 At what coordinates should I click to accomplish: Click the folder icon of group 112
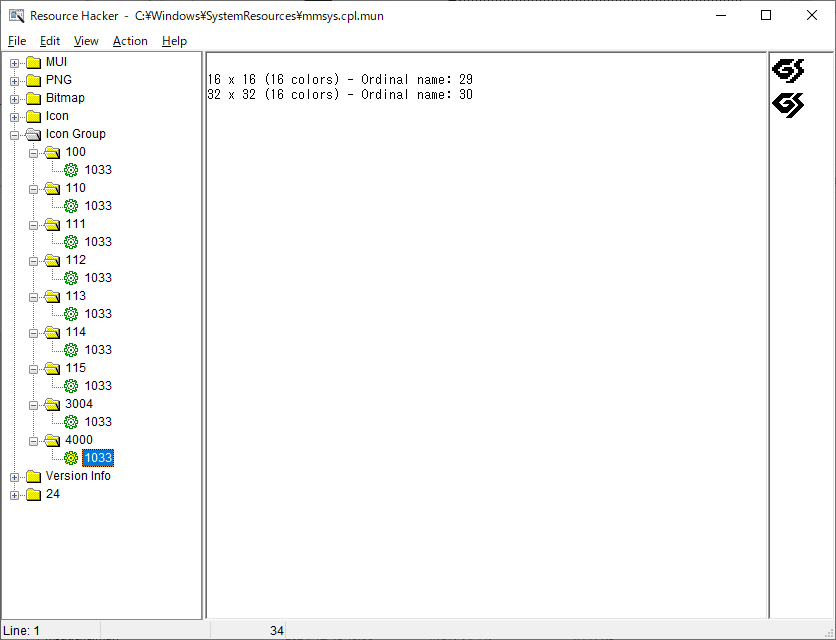[53, 260]
